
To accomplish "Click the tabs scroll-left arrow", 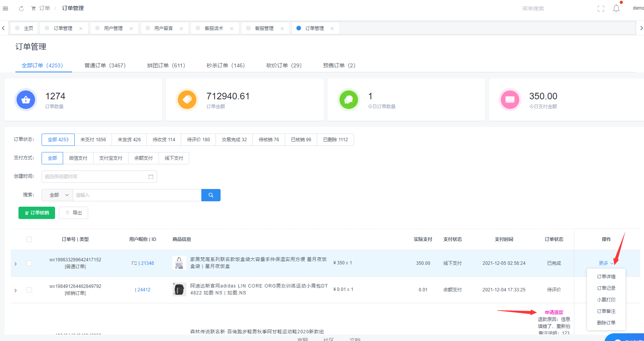I will click(x=3, y=28).
